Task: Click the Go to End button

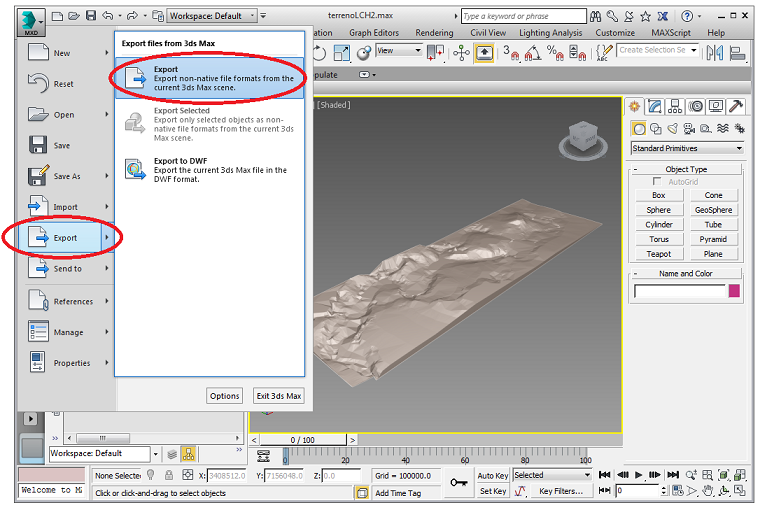Action: pos(673,475)
